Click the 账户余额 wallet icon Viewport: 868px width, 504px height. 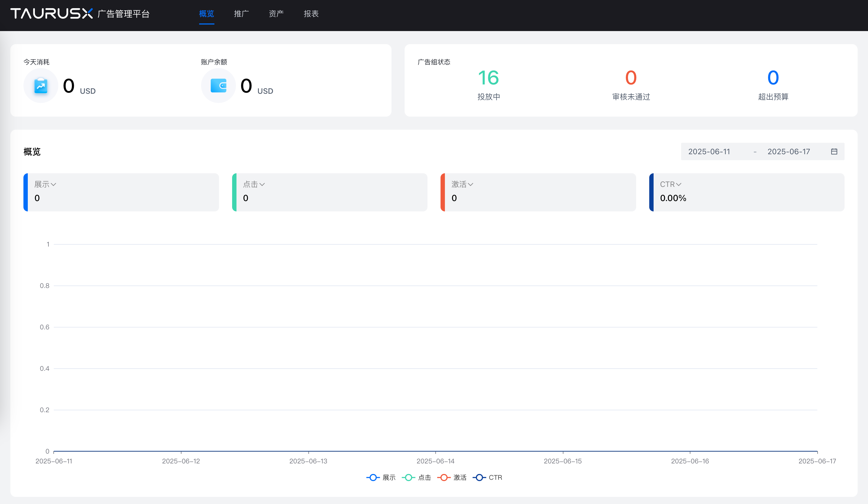218,86
